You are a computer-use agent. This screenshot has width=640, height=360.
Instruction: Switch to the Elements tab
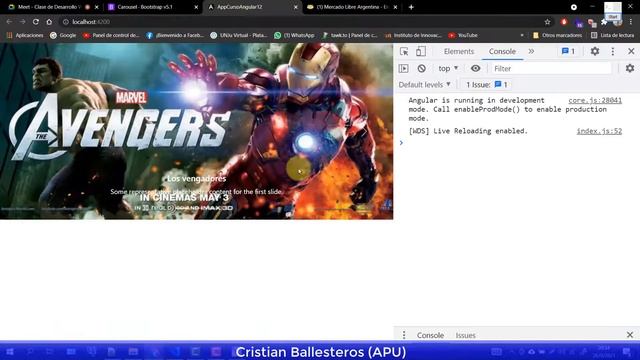coord(459,51)
